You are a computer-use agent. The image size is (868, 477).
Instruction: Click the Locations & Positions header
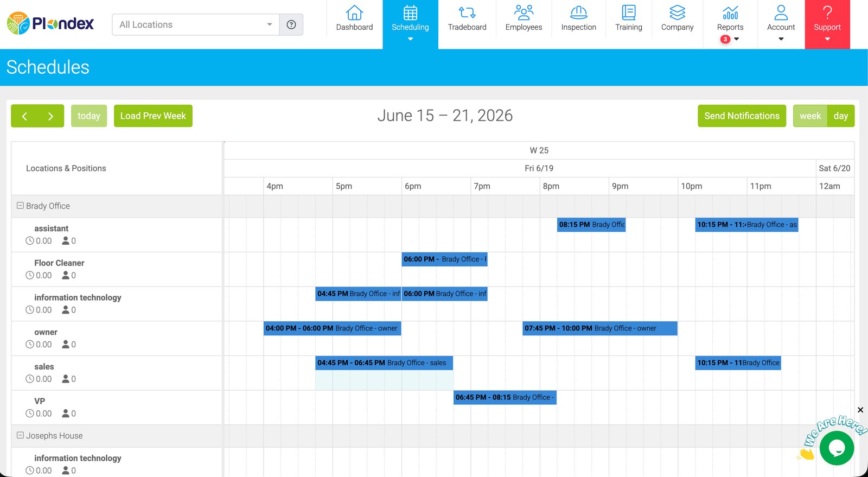pos(66,168)
